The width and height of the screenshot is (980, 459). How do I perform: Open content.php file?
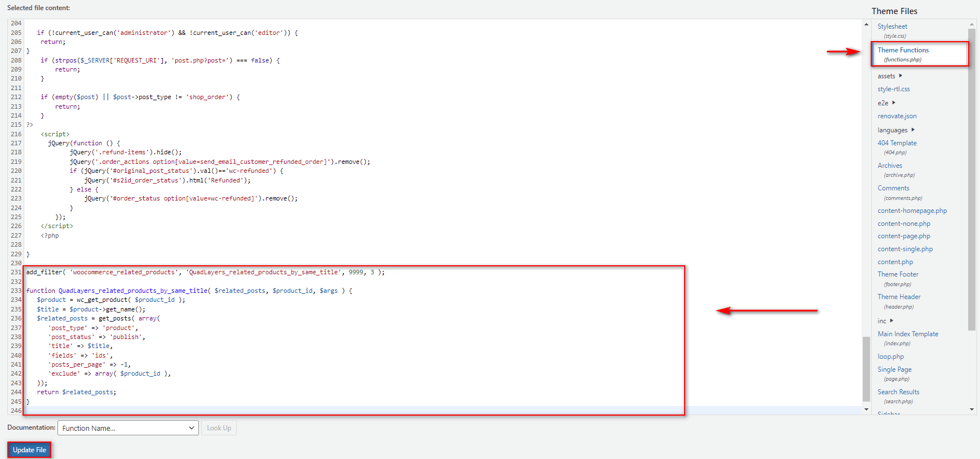coord(895,262)
